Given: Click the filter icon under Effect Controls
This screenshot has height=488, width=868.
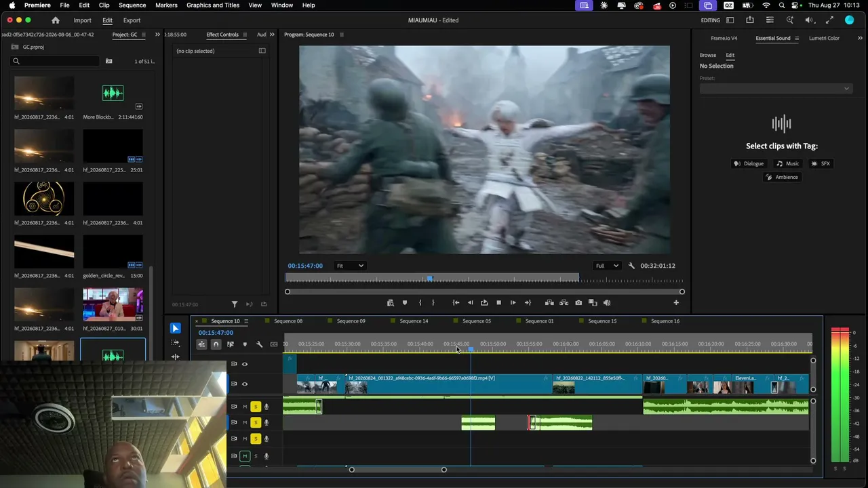Looking at the screenshot, I should pos(235,304).
